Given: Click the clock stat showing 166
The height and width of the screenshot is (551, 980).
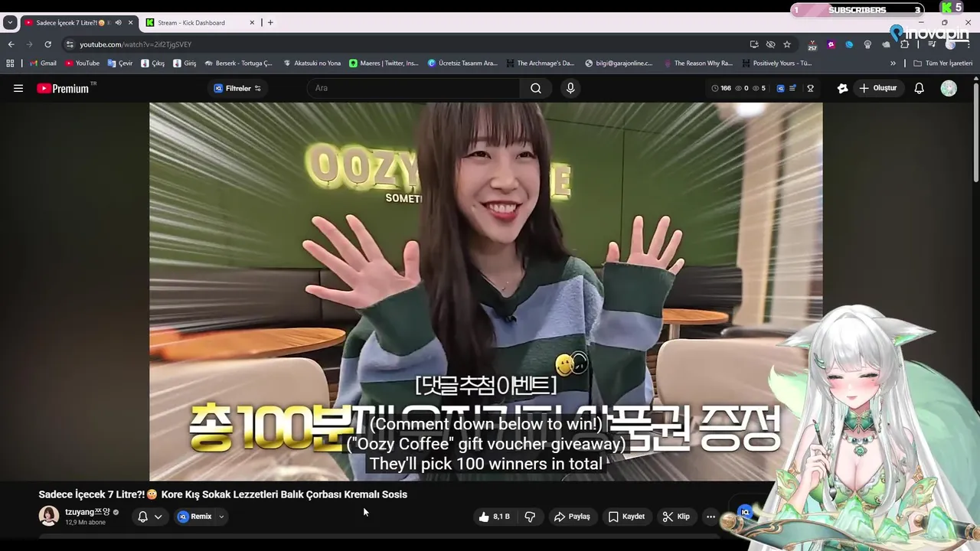Looking at the screenshot, I should point(721,88).
